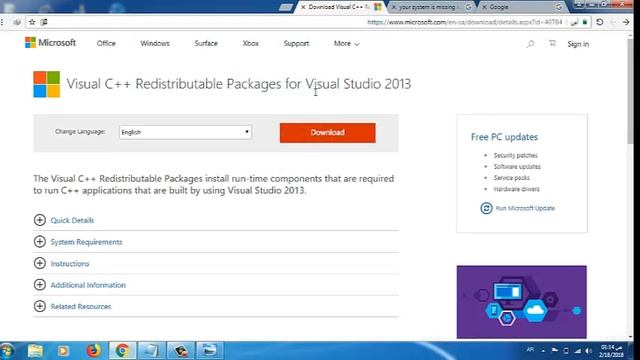Click the Chrome taskbar icon
This screenshot has height=360, width=640.
[x=122, y=351]
